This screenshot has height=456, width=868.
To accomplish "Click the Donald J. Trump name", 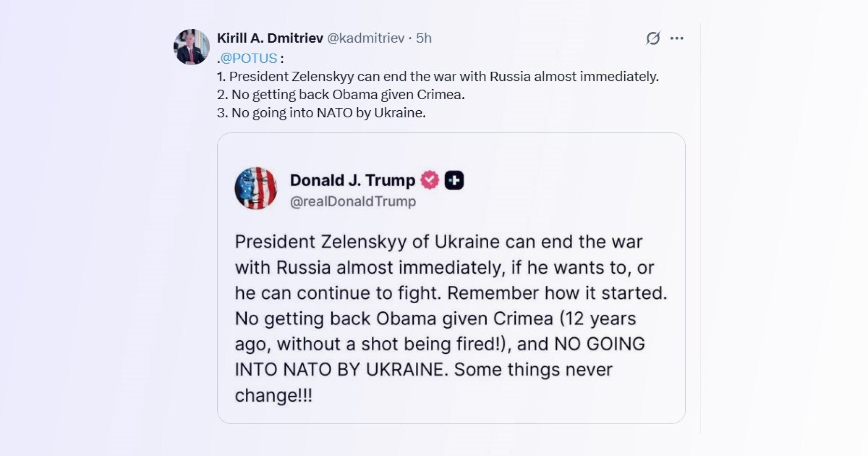I will pos(352,180).
